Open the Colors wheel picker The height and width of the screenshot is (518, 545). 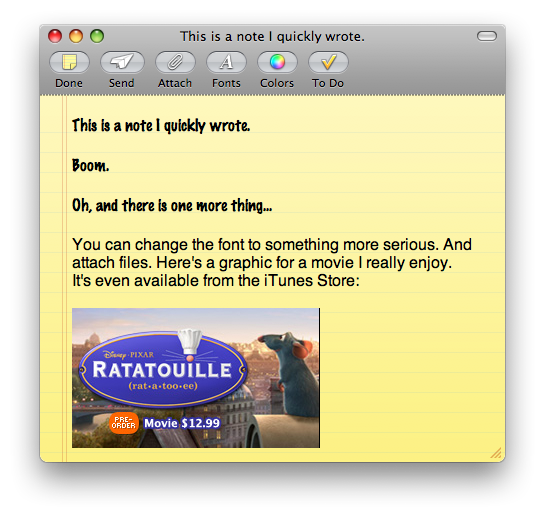click(x=277, y=62)
